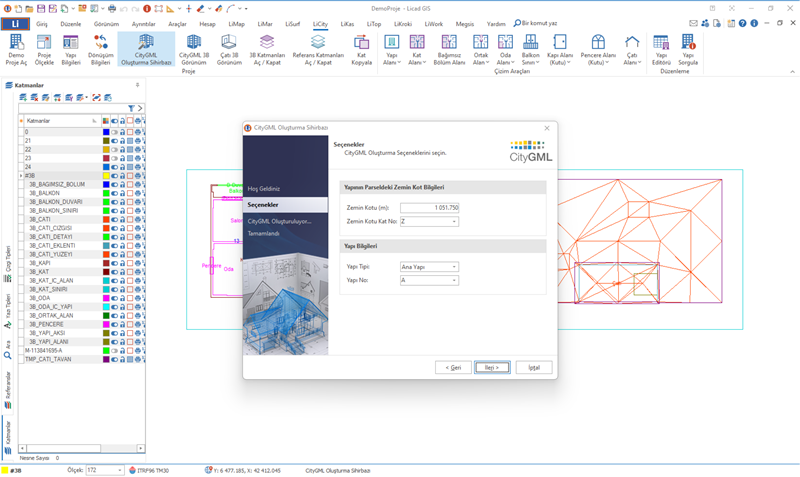Toggle visibility of layer TMP_CATI_TAVAN
The height and width of the screenshot is (477, 800).
coord(114,359)
